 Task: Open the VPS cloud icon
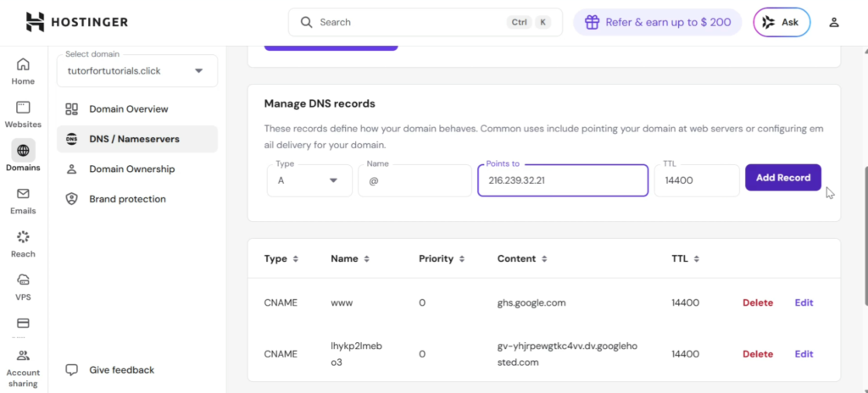tap(23, 286)
